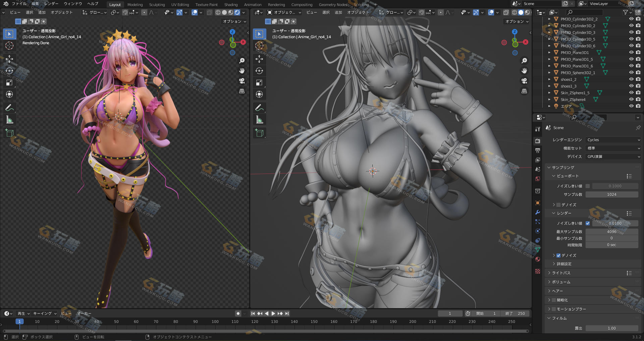
Task: Open the Window menu
Action: coord(73,4)
